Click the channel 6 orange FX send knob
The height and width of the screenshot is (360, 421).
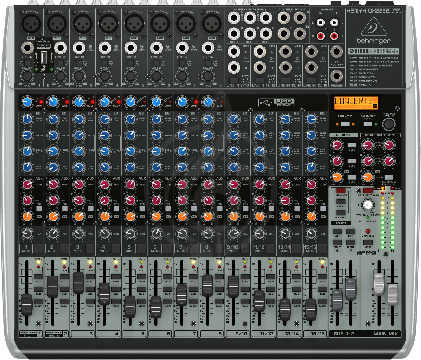(x=156, y=217)
